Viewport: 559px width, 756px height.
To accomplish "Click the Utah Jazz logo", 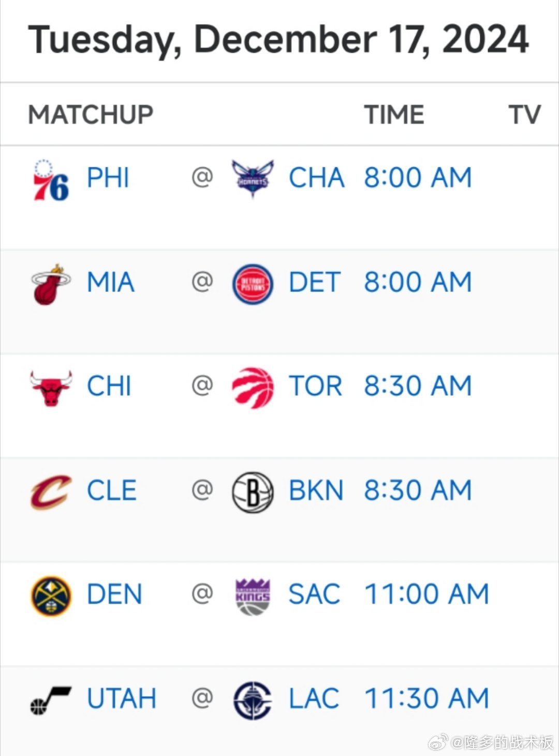I will pyautogui.click(x=51, y=700).
